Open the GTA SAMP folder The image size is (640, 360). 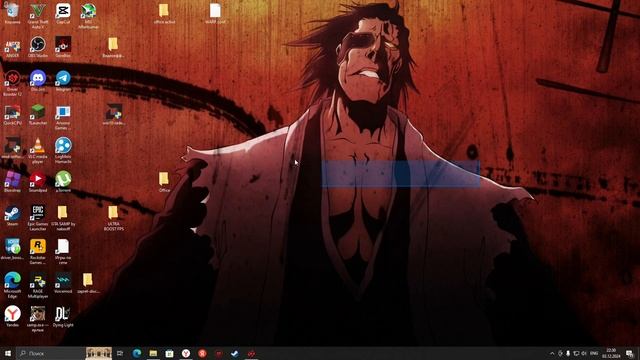pyautogui.click(x=63, y=218)
